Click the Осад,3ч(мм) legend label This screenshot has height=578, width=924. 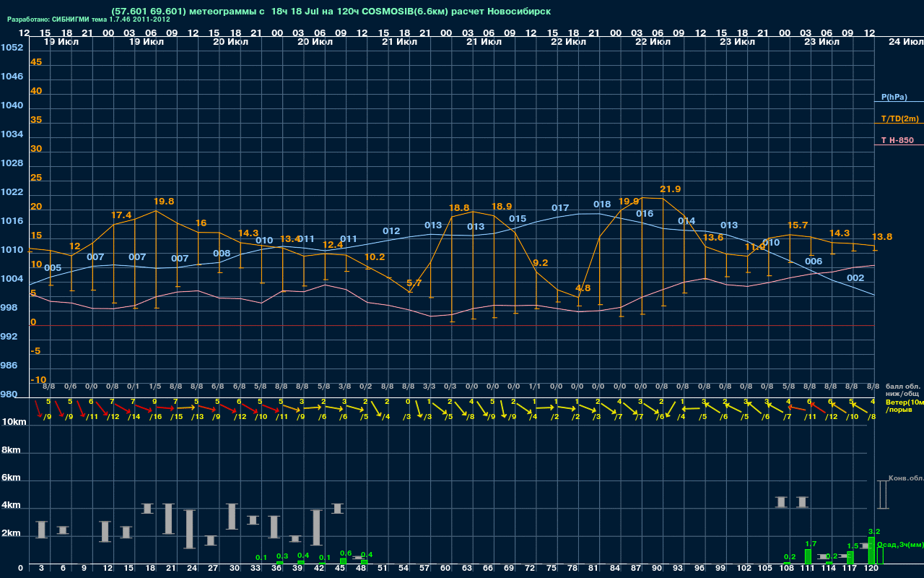coord(899,544)
